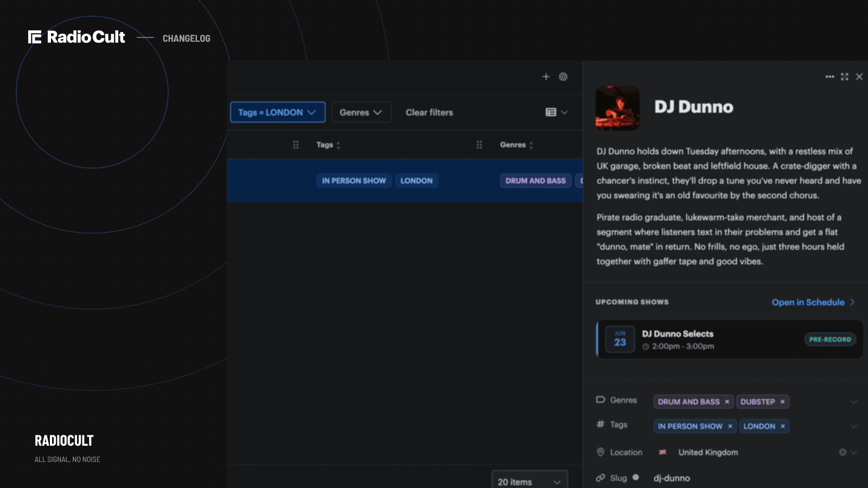Click the United Kingdom flag icon
Image resolution: width=868 pixels, height=488 pixels.
[x=662, y=452]
